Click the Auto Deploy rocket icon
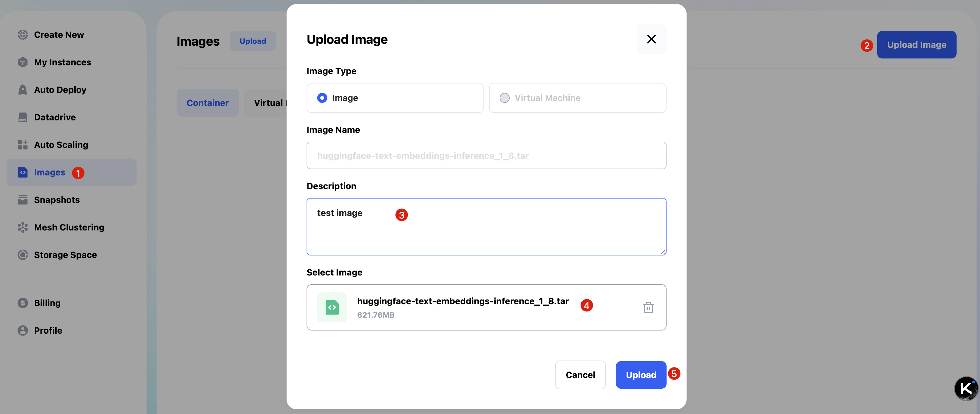980x414 pixels. click(23, 90)
